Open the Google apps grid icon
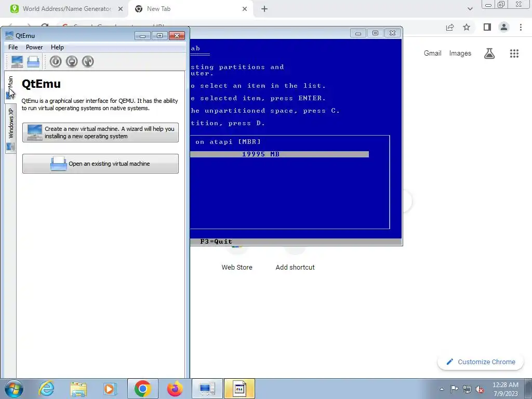This screenshot has height=399, width=532. pos(514,54)
